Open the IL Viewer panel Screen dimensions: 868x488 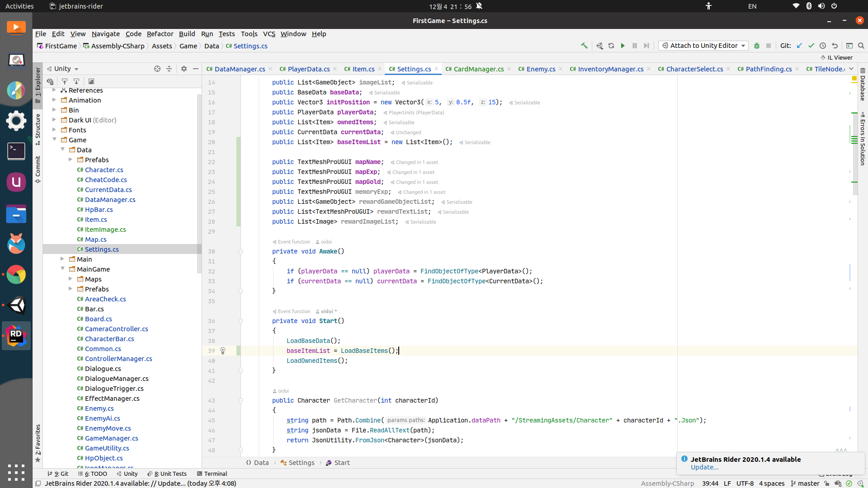pyautogui.click(x=836, y=57)
